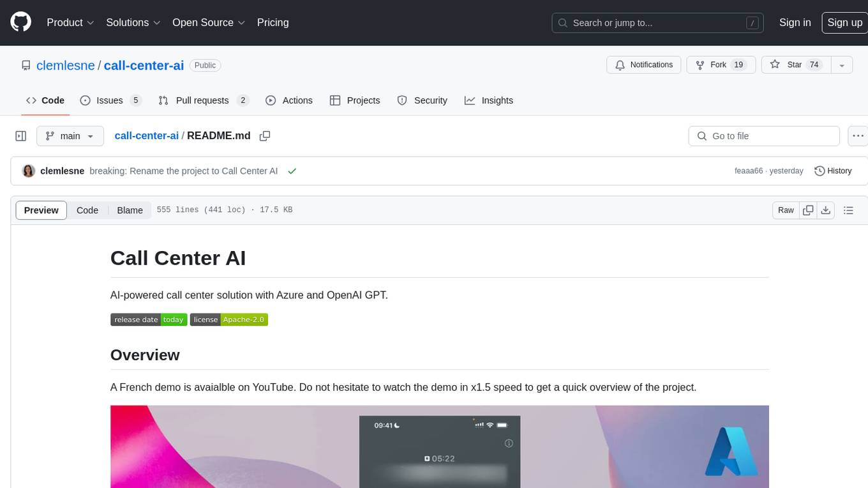
Task: Download the raw file
Action: click(826, 210)
